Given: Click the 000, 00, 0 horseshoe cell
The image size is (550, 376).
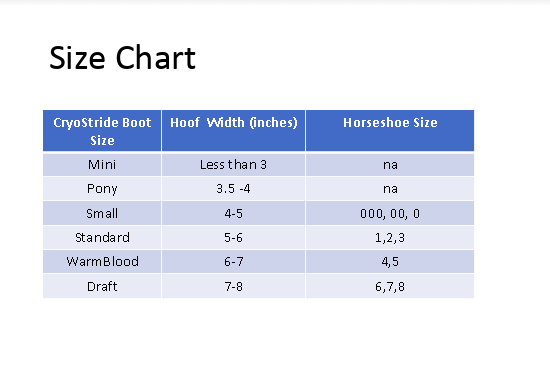Looking at the screenshot, I should 390,213.
